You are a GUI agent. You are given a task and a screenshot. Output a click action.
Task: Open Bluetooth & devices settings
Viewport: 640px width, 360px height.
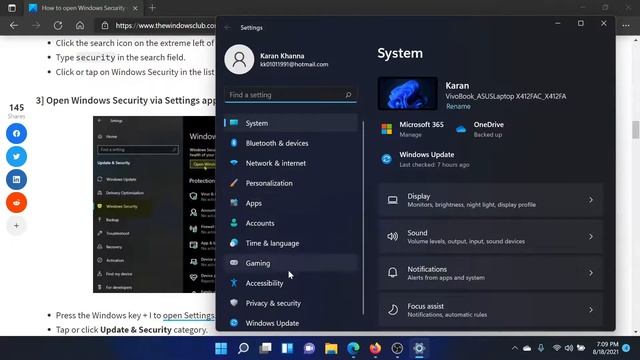click(x=291, y=143)
